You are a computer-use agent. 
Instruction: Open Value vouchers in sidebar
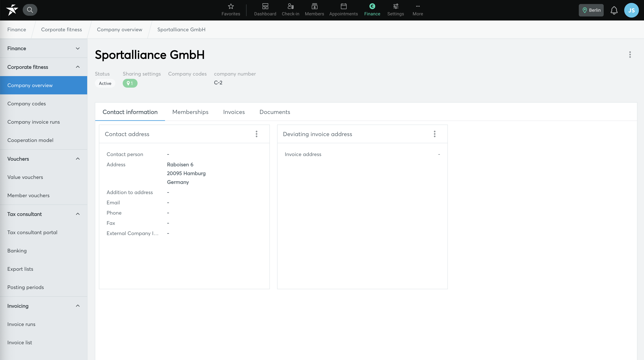pyautogui.click(x=44, y=177)
